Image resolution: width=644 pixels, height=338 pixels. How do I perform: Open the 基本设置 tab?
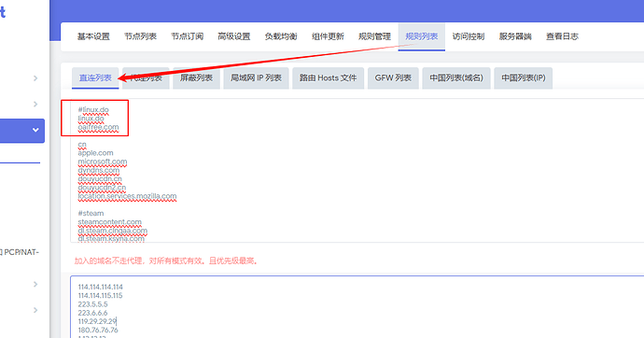[x=93, y=36]
